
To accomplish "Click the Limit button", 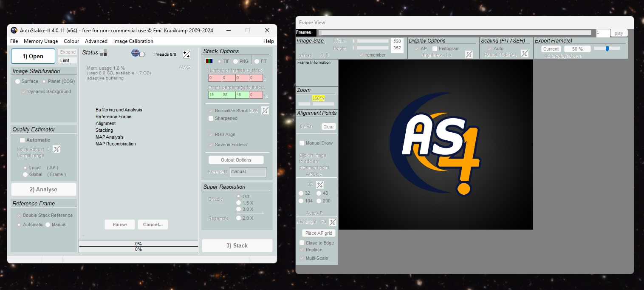I will [67, 60].
